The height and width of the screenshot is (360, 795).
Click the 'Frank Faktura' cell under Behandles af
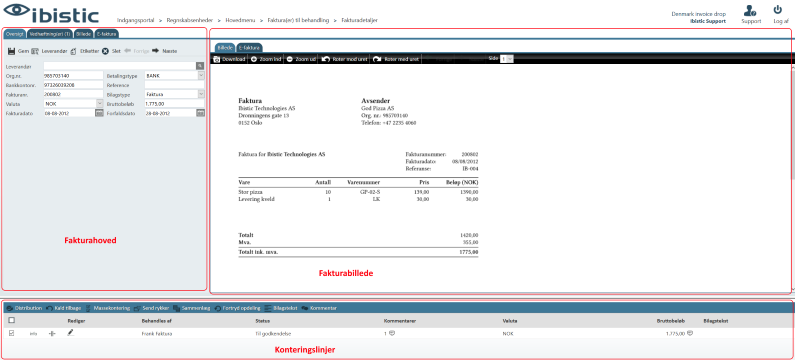[x=157, y=334]
